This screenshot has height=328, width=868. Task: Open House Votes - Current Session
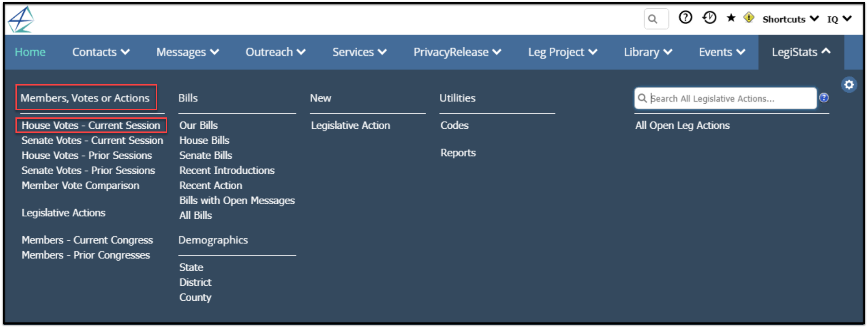point(91,125)
